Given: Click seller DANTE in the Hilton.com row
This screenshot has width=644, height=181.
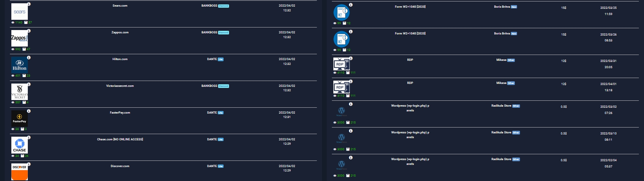Looking at the screenshot, I should 212,59.
